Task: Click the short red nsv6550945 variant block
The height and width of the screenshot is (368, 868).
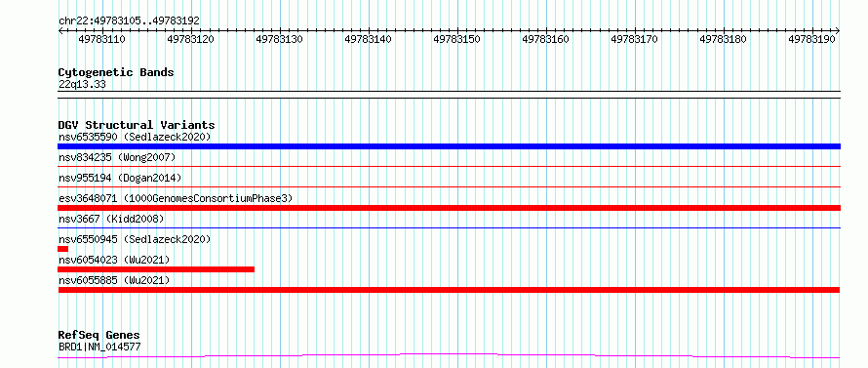Action: coord(62,249)
